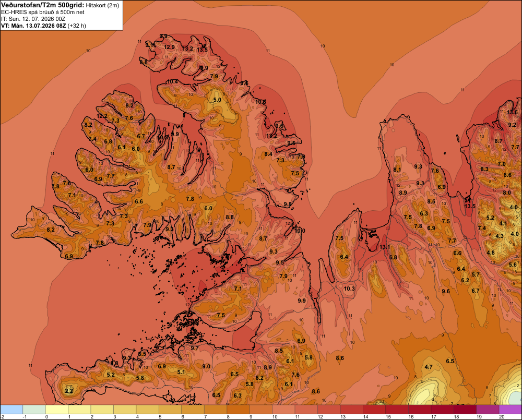The image size is (522, 420).
Task: Click the light blue -2 legend swatch
Action: 11,409
